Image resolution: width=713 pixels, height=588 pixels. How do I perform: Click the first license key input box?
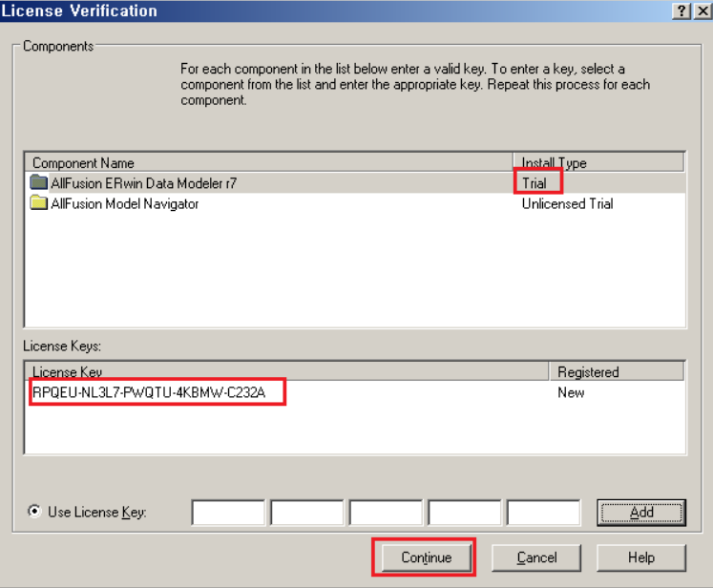pos(228,513)
